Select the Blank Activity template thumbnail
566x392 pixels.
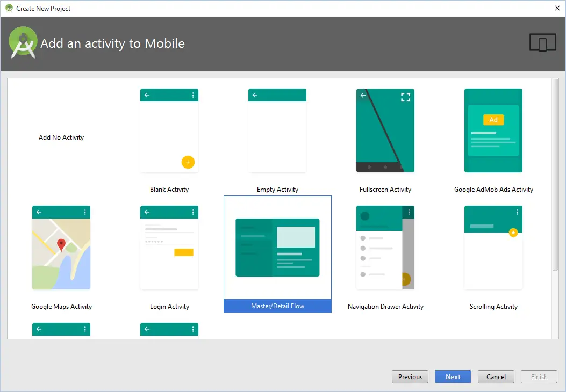169,130
